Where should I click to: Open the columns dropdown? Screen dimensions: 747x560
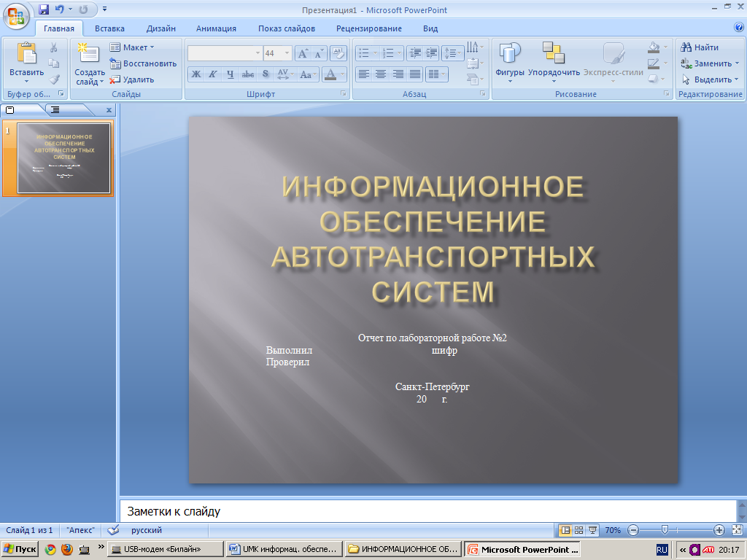(x=437, y=74)
